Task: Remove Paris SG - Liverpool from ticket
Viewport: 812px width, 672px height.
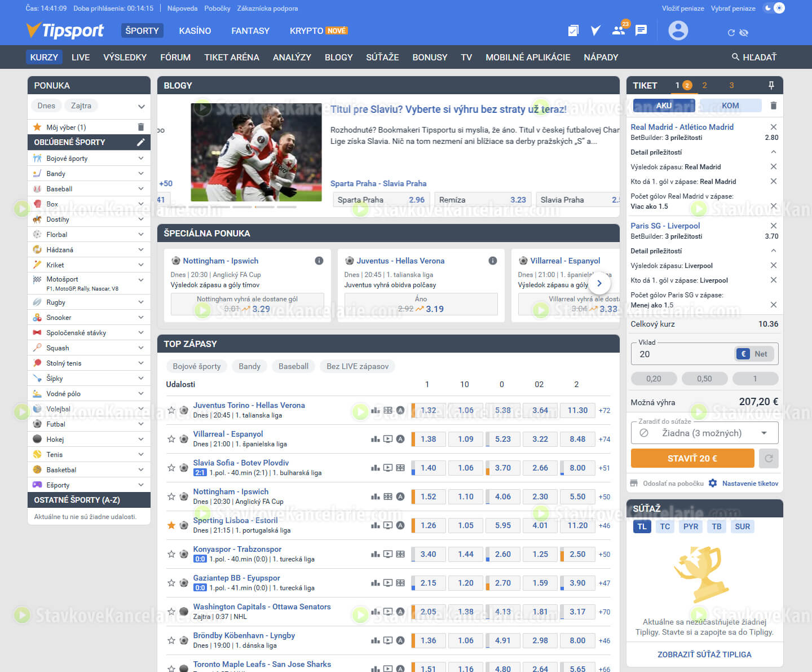Action: (774, 226)
